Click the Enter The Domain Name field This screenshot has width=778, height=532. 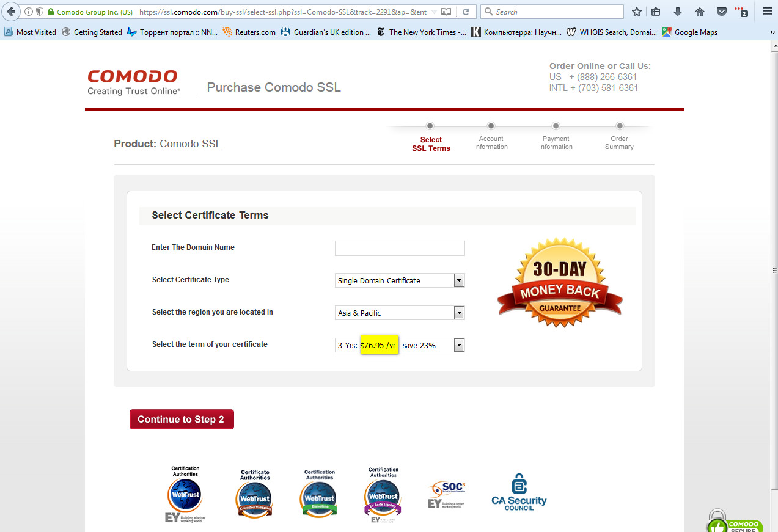[x=400, y=248]
